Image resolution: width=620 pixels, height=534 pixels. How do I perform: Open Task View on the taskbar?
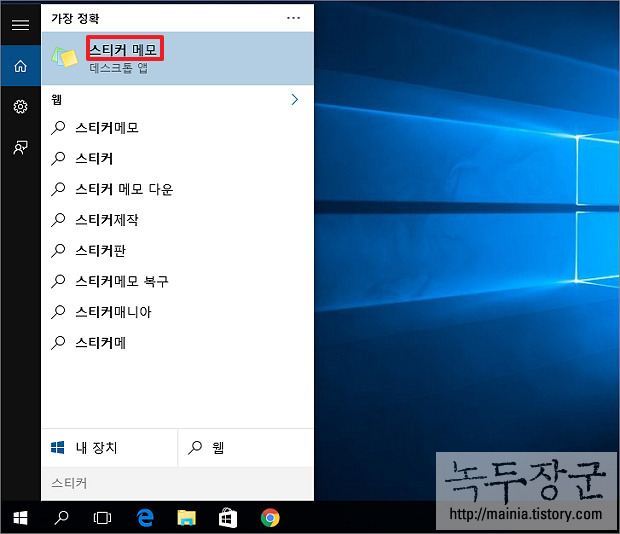pyautogui.click(x=102, y=517)
